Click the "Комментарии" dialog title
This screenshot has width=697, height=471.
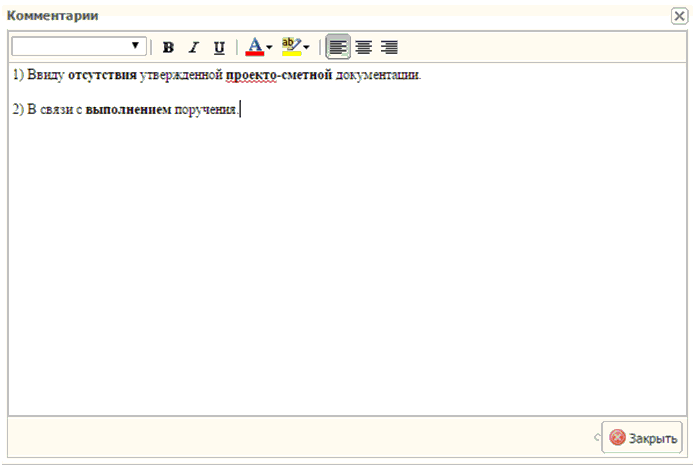point(52,16)
